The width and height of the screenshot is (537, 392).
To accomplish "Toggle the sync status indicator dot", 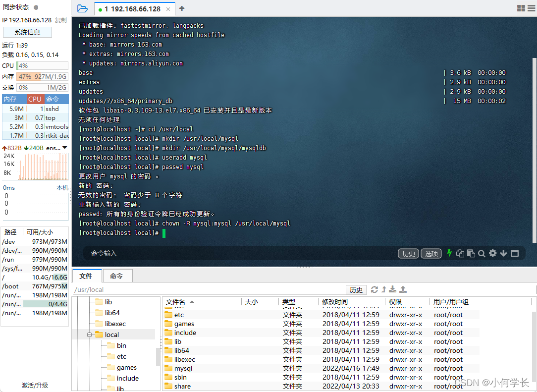I will (x=36, y=7).
